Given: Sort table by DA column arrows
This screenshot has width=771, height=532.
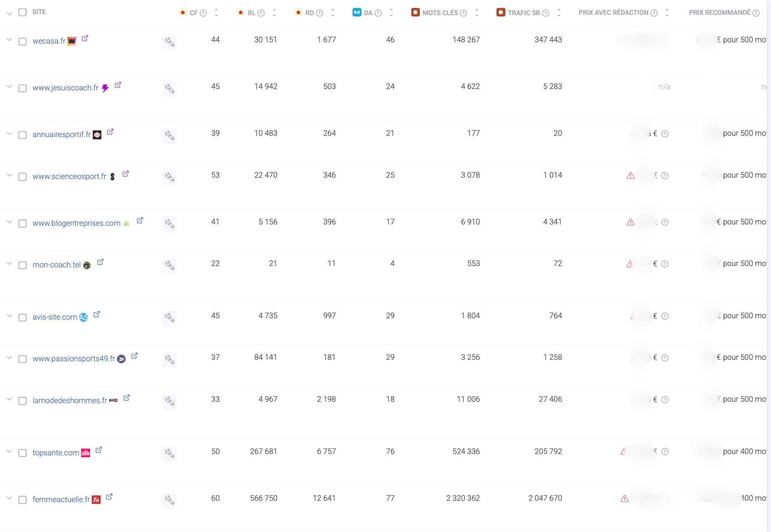Looking at the screenshot, I should [391, 13].
